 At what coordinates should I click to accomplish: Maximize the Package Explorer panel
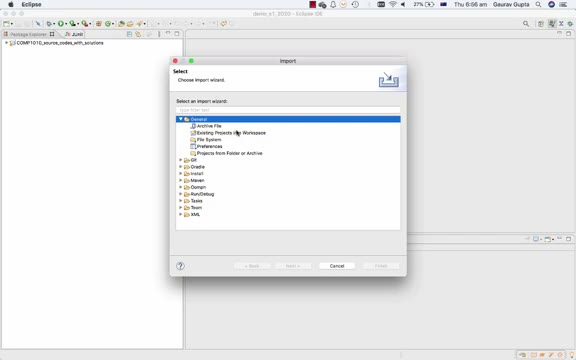[x=177, y=34]
